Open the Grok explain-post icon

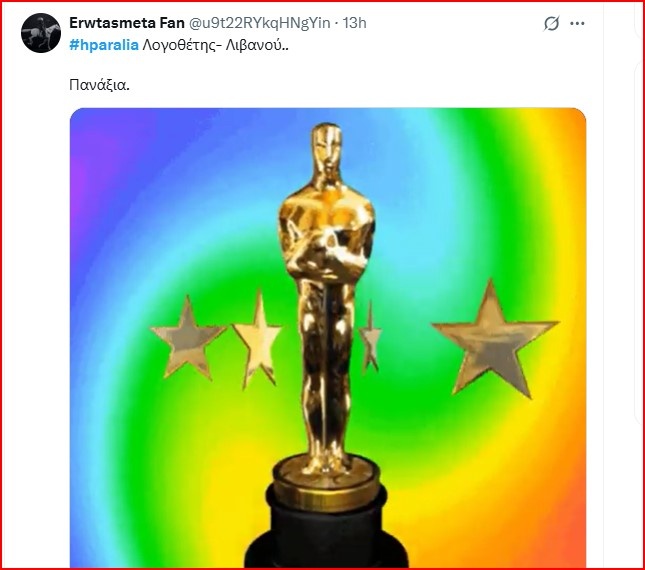551,23
